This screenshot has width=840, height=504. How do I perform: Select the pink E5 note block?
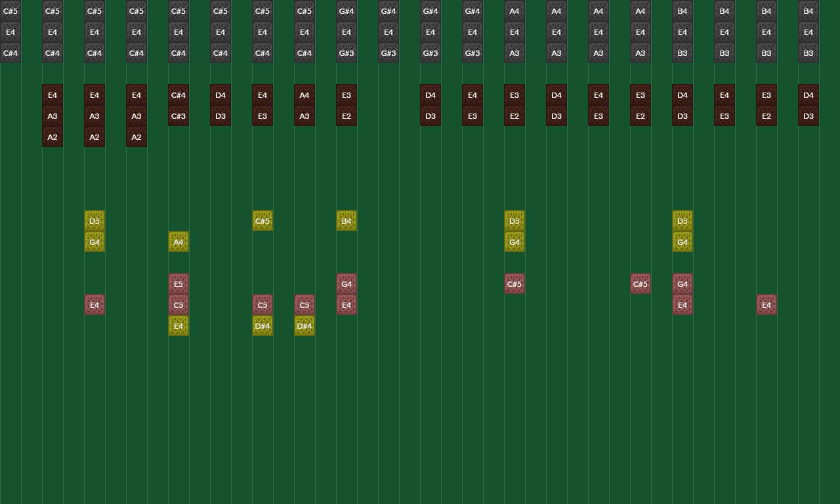(178, 284)
